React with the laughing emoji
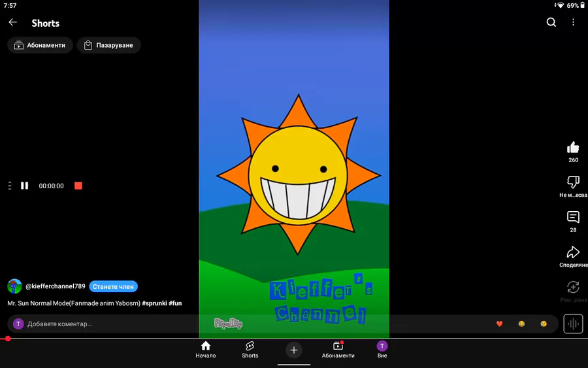Viewport: 588px width, 368px height. pyautogui.click(x=521, y=324)
